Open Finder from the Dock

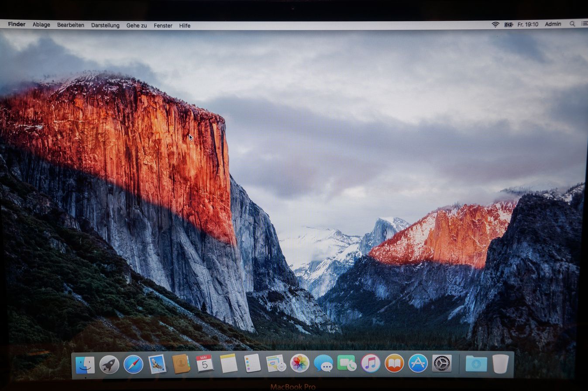click(x=85, y=365)
